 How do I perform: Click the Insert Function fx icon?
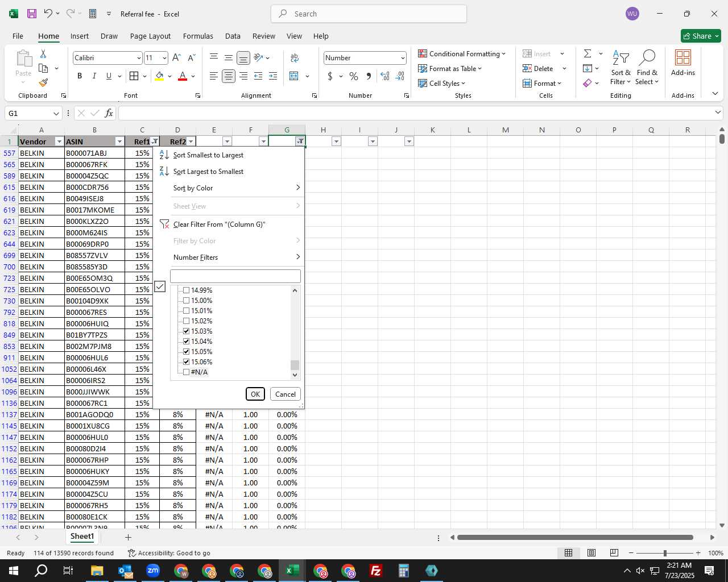109,113
